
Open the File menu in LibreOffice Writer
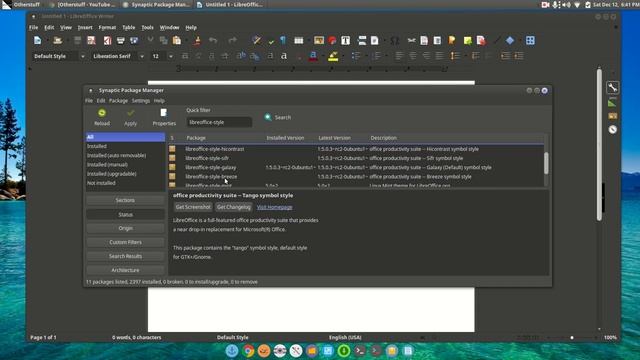point(33,27)
